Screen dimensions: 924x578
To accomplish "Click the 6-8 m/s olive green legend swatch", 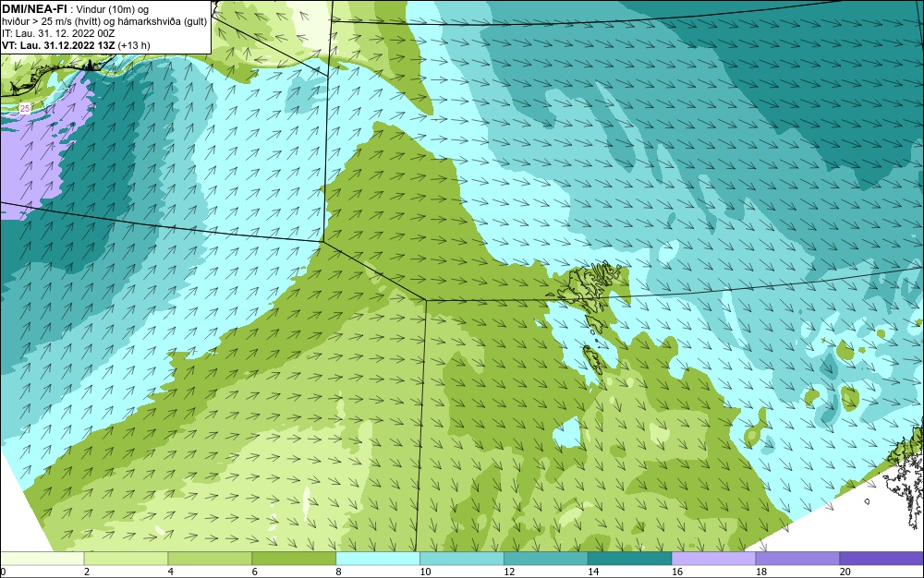I will 294,559.
